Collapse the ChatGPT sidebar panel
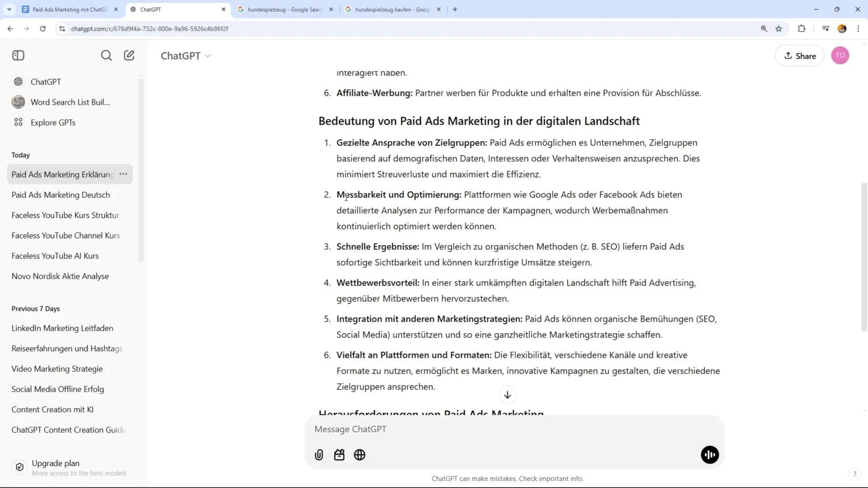 pyautogui.click(x=18, y=56)
